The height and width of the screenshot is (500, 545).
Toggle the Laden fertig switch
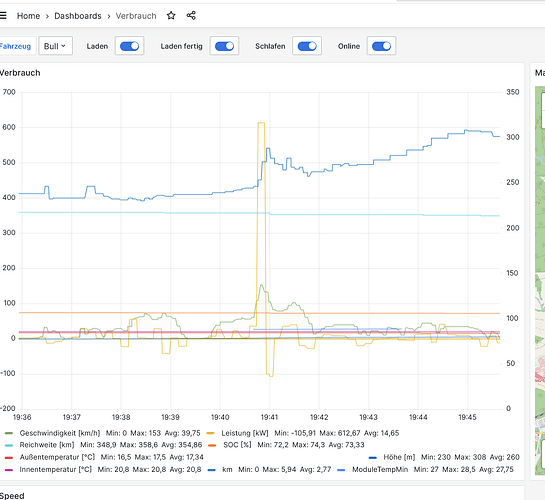click(x=225, y=46)
